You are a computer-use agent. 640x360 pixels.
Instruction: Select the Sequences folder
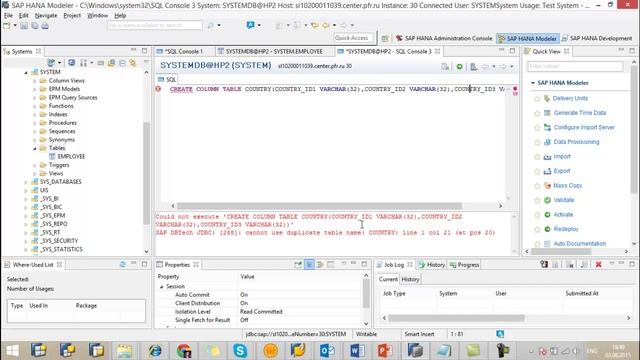(62, 131)
